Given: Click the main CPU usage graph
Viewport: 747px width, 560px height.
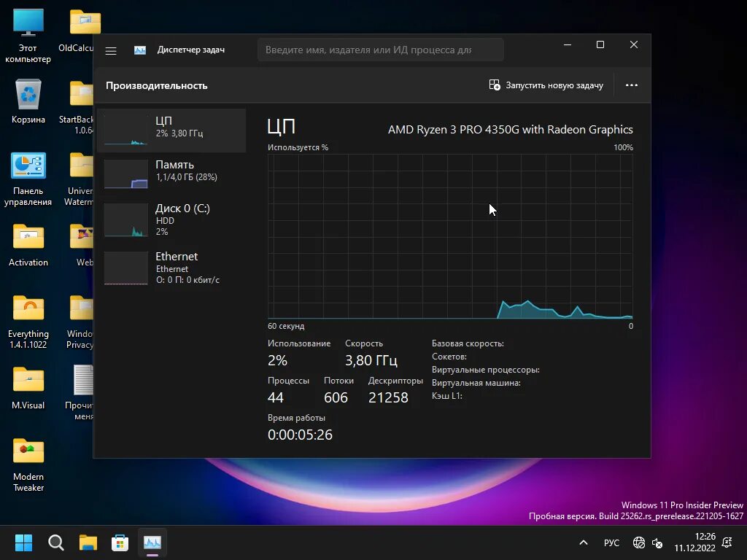Looking at the screenshot, I should [450, 236].
